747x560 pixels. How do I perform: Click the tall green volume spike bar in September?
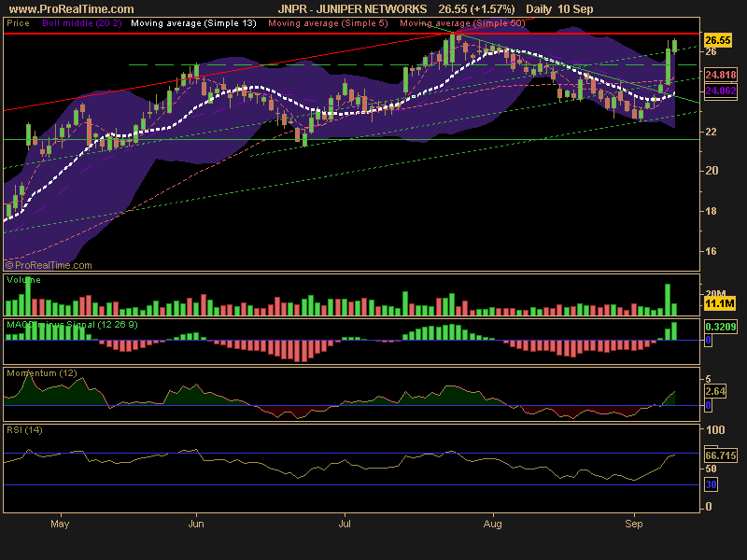pyautogui.click(x=668, y=300)
